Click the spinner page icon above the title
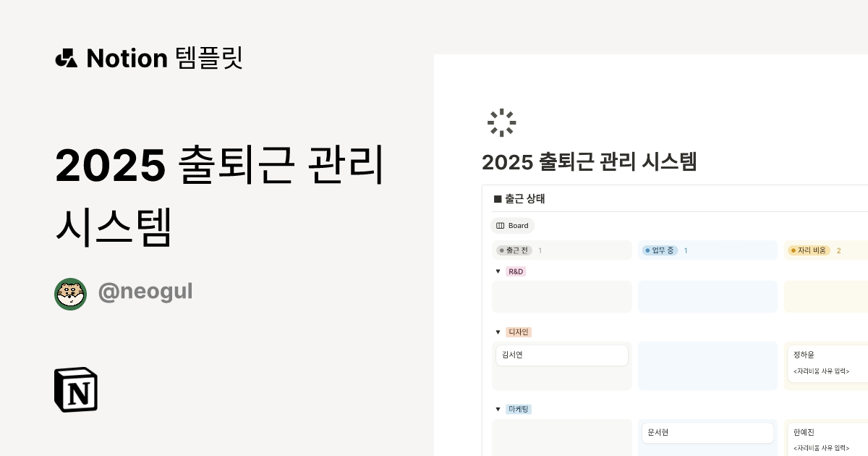The image size is (868, 456). pyautogui.click(x=501, y=123)
